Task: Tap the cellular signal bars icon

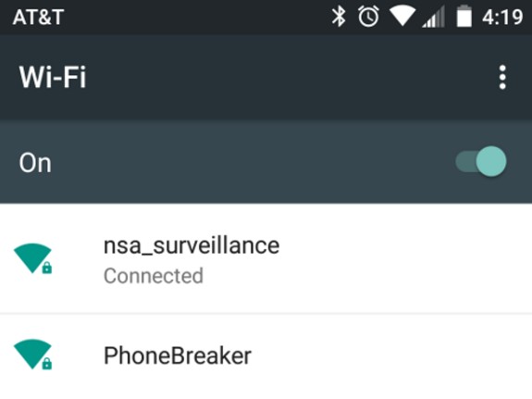Action: pos(433,17)
